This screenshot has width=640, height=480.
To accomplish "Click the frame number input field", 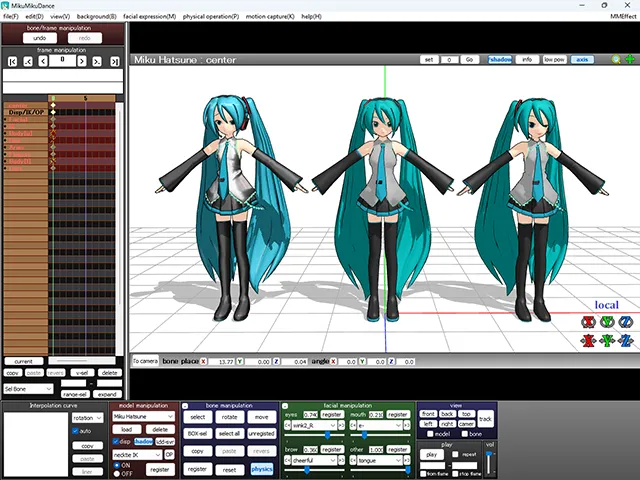I will pos(62,60).
